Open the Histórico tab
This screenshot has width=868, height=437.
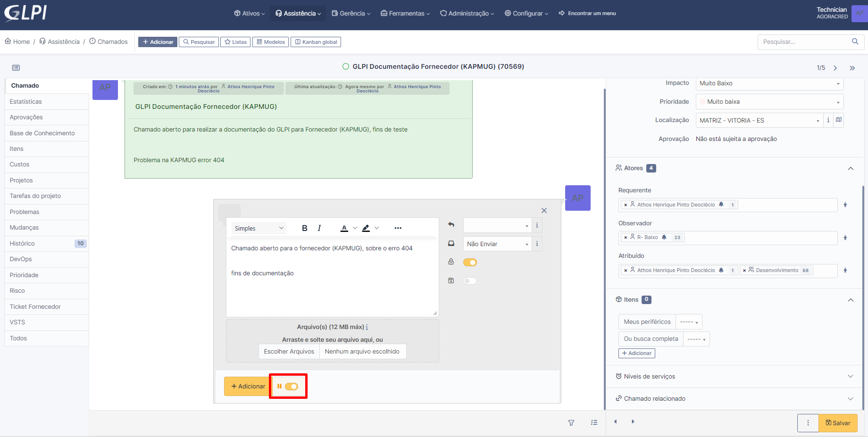[47, 243]
